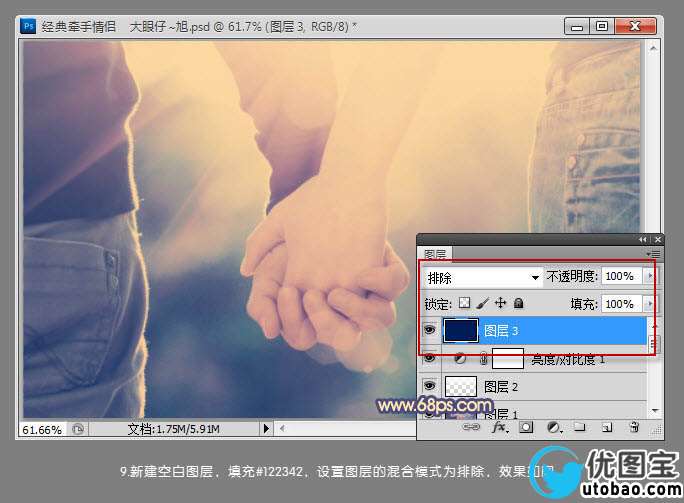The width and height of the screenshot is (684, 503).
Task: Select the white layer mask of 亮度/对比度 1
Action: pyautogui.click(x=508, y=359)
